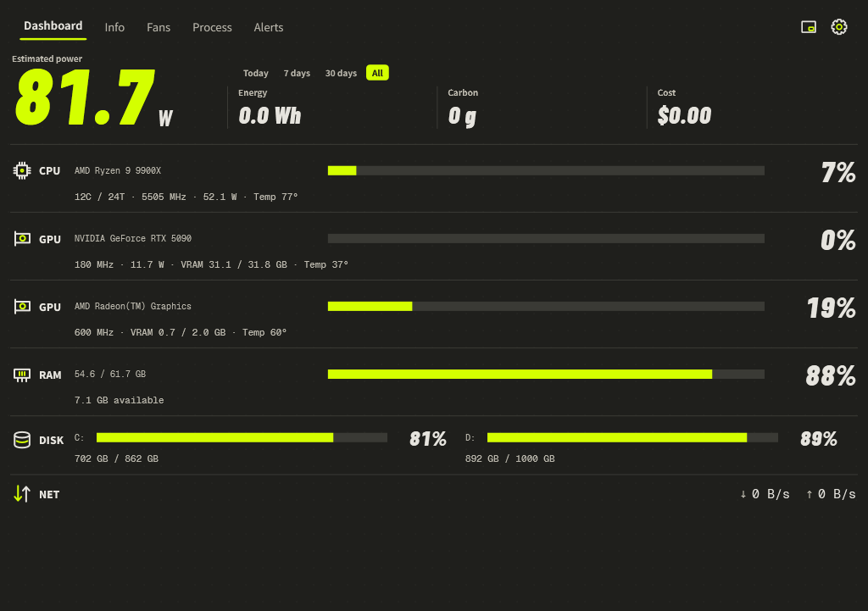Switch to the Dashboard tab
The width and height of the screenshot is (868, 611).
tap(53, 26)
